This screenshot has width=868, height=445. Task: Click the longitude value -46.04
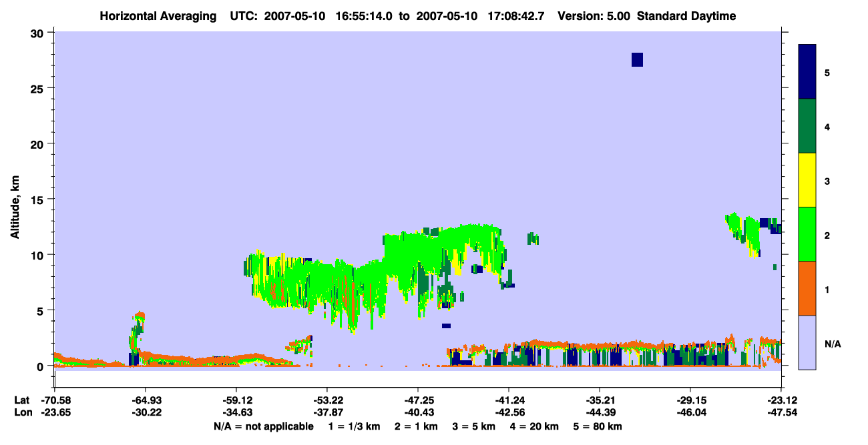click(690, 413)
